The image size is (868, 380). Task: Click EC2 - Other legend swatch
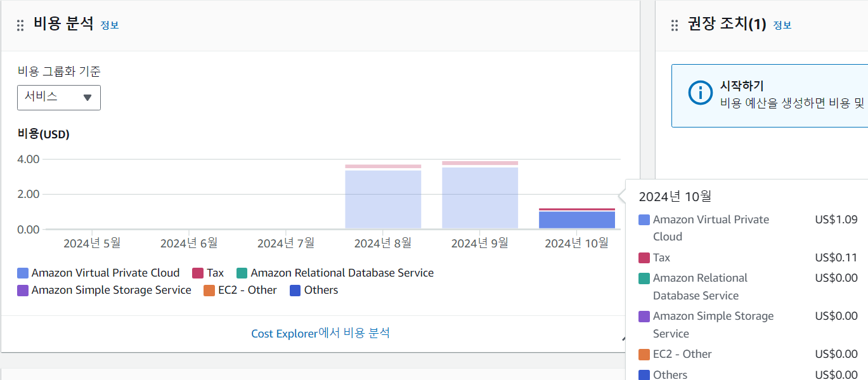tap(209, 291)
